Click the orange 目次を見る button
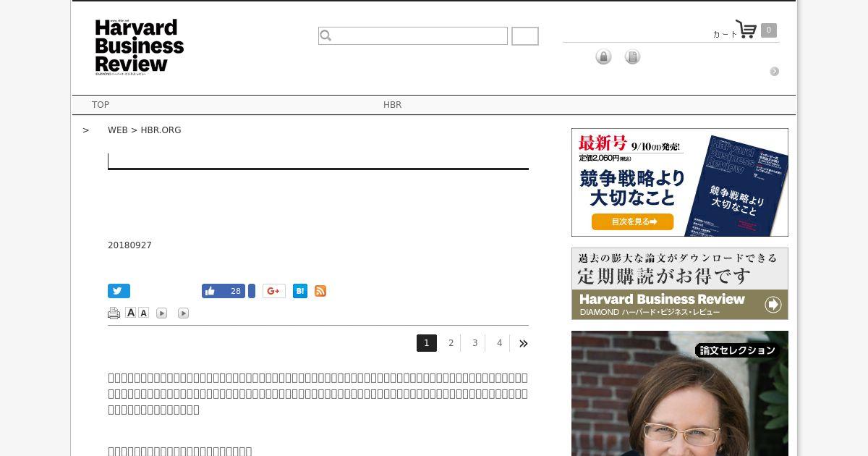 (632, 221)
